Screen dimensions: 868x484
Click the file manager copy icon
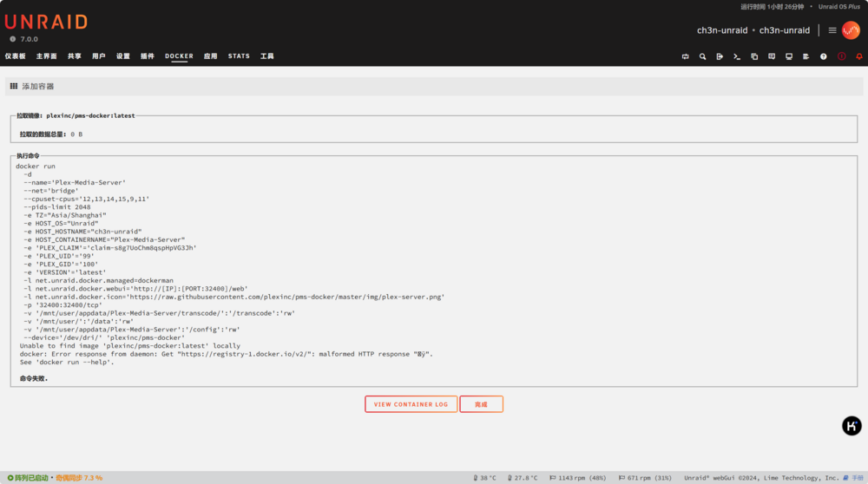(754, 56)
